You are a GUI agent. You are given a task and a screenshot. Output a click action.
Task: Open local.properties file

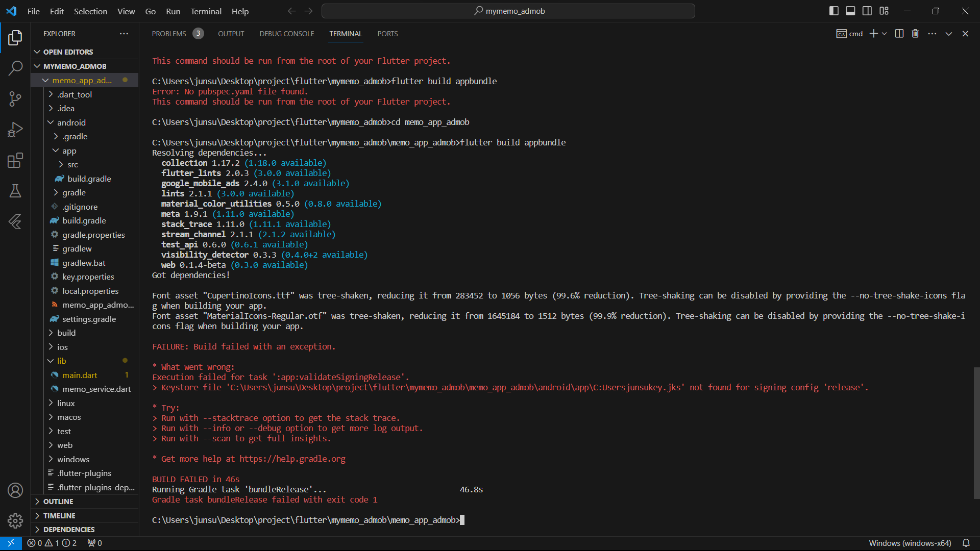(85, 291)
